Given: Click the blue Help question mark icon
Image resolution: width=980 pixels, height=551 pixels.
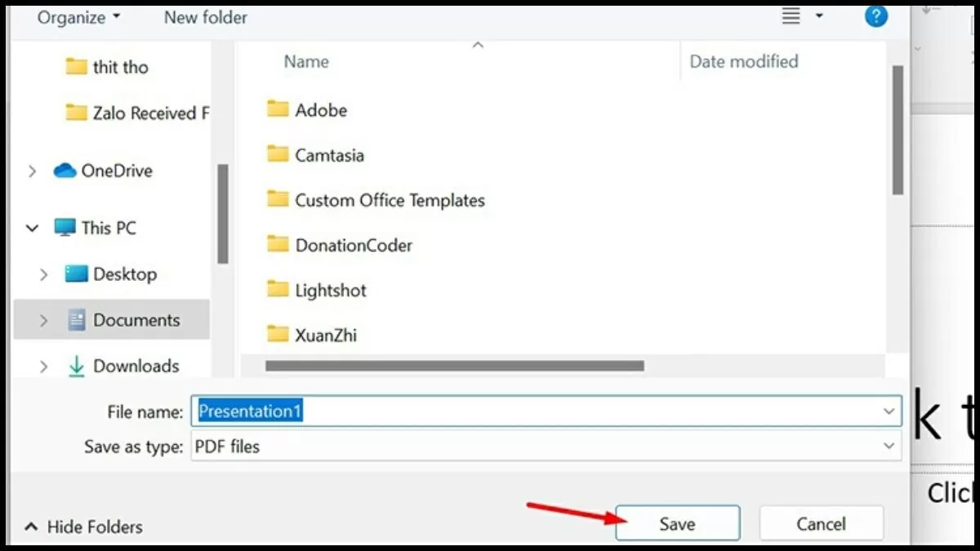Looking at the screenshot, I should pos(875,16).
